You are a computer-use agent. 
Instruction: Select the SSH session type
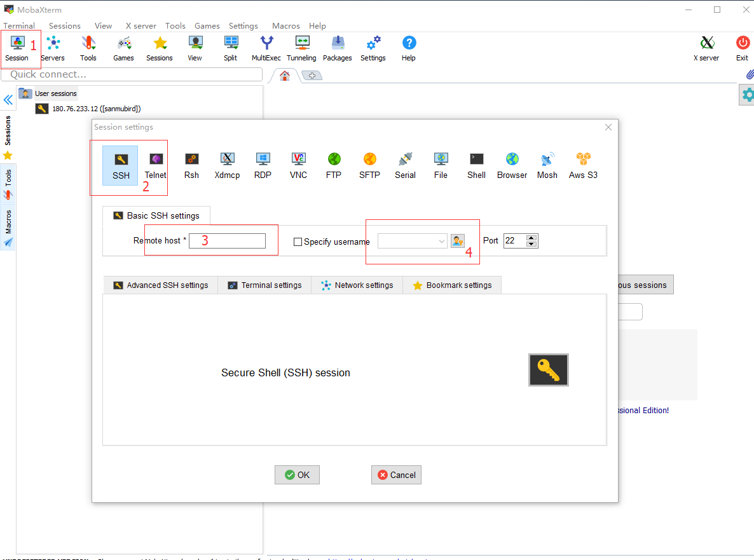(x=121, y=166)
